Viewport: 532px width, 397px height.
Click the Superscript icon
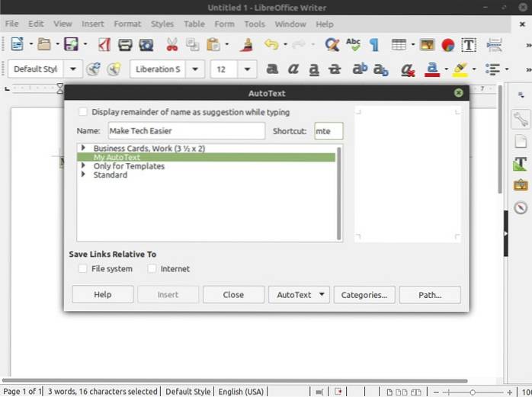pos(360,69)
